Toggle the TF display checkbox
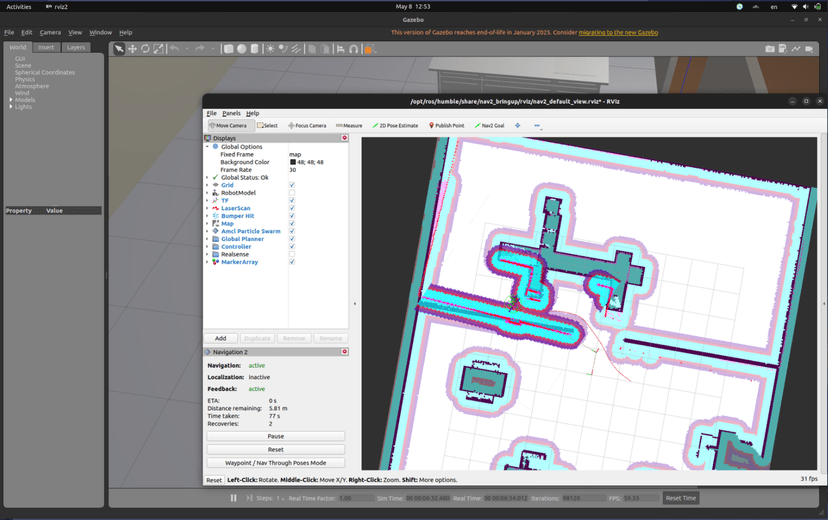 [x=292, y=201]
